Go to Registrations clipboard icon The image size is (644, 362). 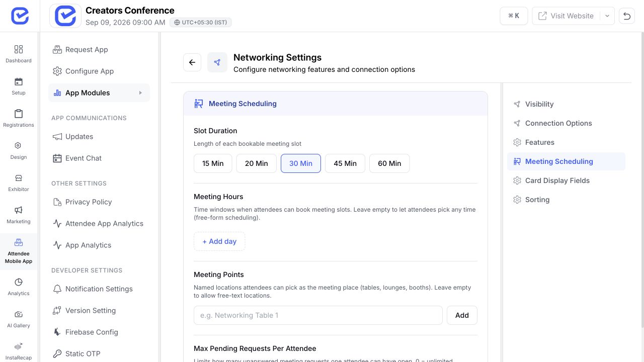pyautogui.click(x=19, y=114)
